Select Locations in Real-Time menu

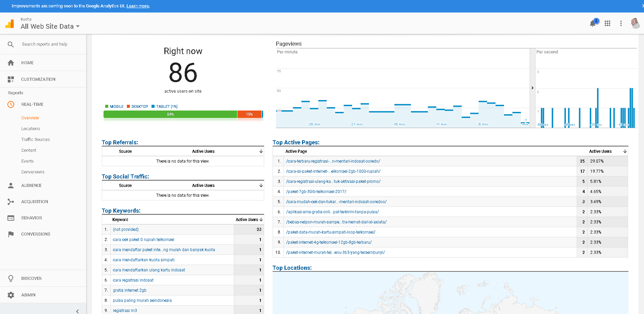[31, 129]
